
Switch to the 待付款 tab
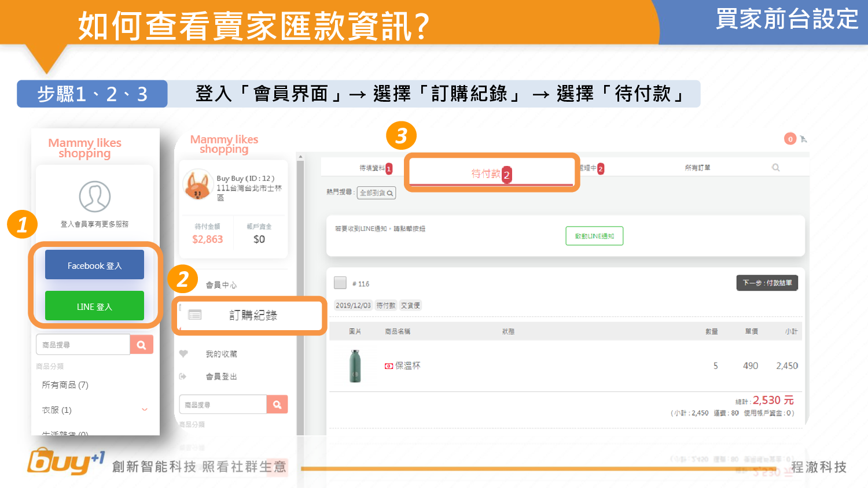[x=486, y=173]
